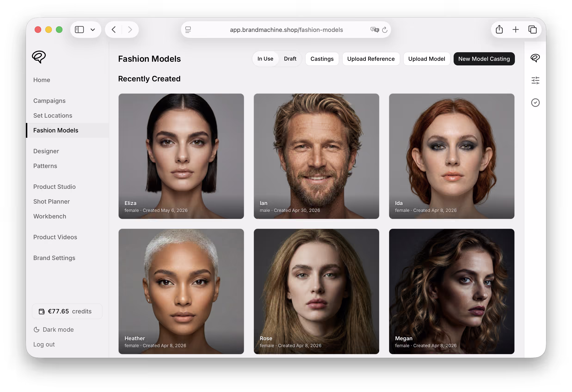Screen dimensions: 572x392
Task: Open the €77.65 credits balance
Action: pyautogui.click(x=67, y=311)
